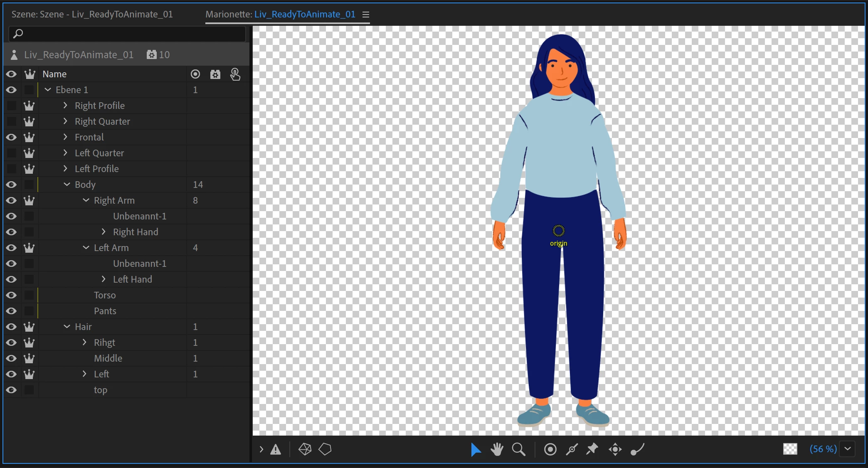868x468 pixels.
Task: Switch to the Szene tab
Action: tap(92, 14)
